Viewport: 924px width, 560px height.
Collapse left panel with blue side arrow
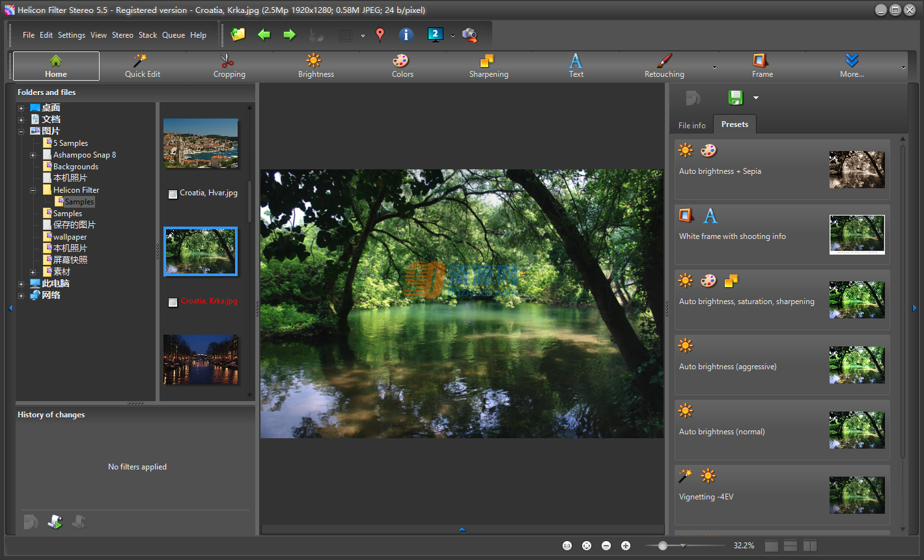click(x=10, y=308)
